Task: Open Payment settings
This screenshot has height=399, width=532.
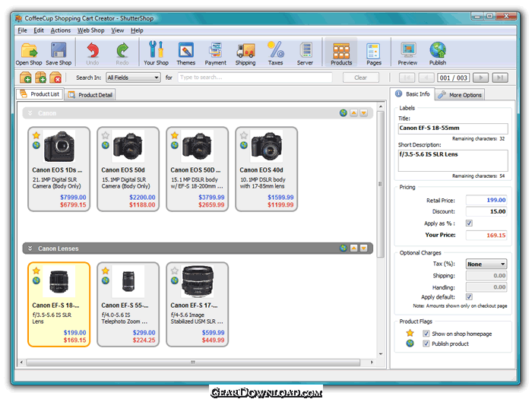Action: (215, 53)
